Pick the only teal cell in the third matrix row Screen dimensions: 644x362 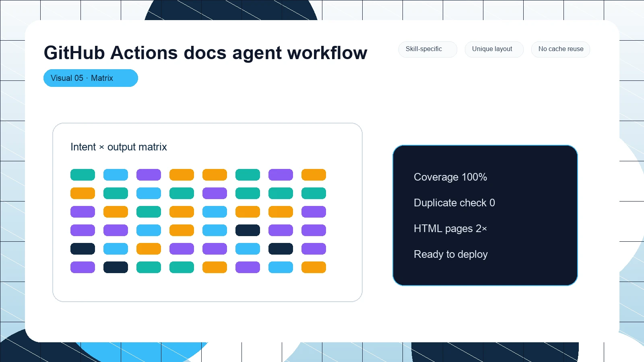point(149,212)
